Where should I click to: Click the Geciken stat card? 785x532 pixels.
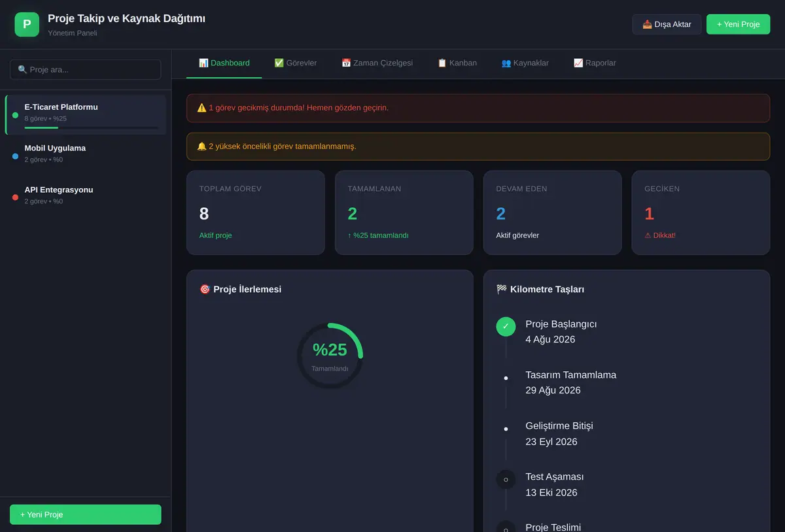coord(701,212)
